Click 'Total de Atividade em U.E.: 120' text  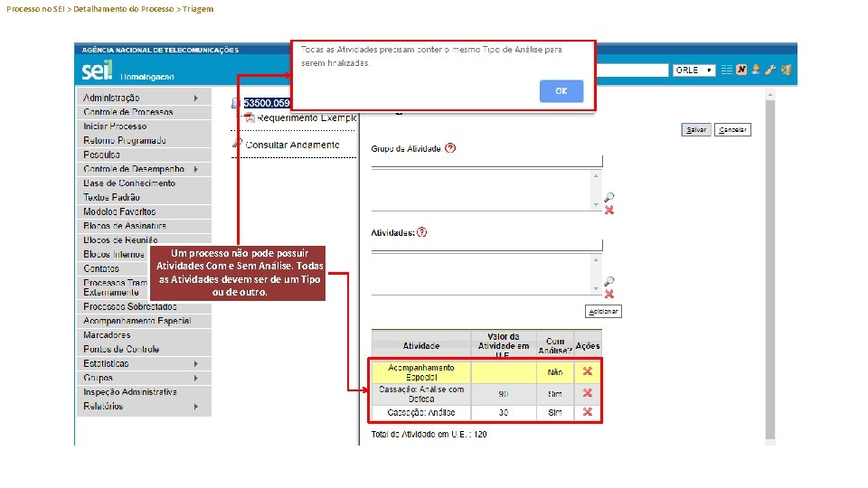pos(429,435)
